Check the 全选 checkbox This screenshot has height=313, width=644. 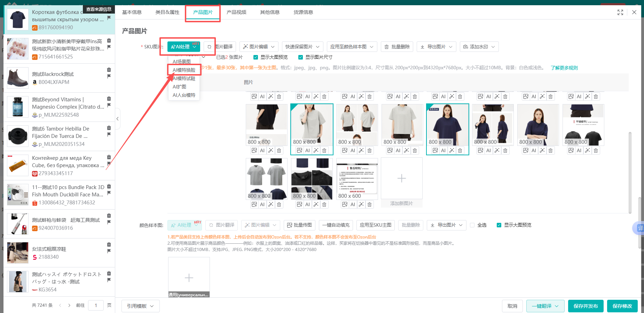[472, 225]
